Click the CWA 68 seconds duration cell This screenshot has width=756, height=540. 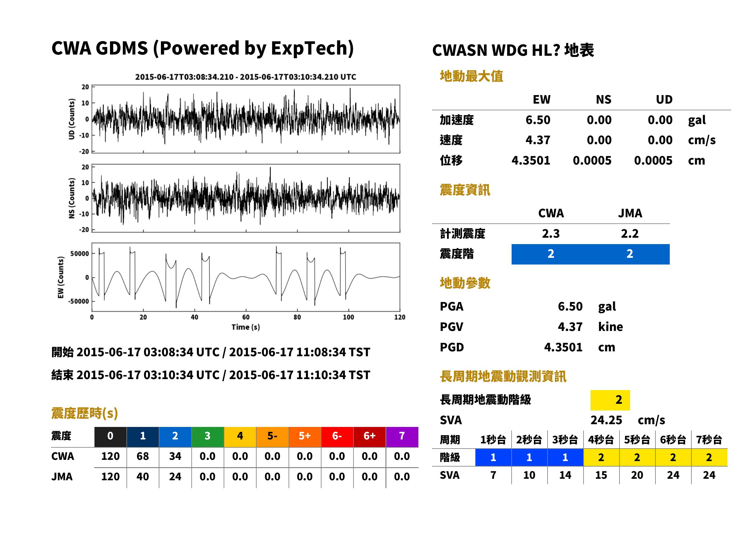click(x=143, y=456)
